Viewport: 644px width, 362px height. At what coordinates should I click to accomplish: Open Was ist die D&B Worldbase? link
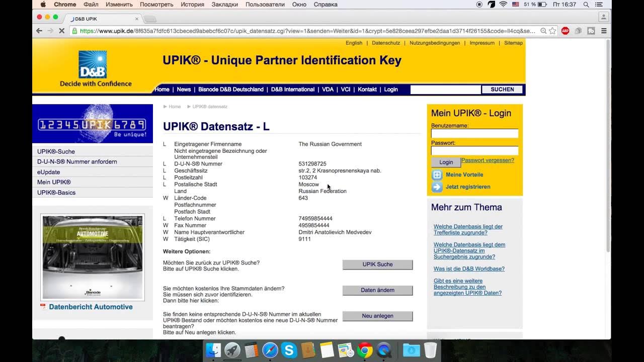pos(469,269)
